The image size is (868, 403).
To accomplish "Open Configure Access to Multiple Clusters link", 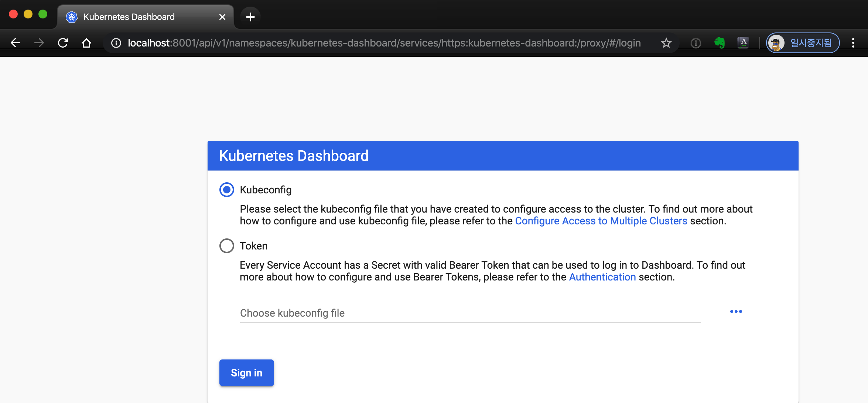I will pos(601,221).
